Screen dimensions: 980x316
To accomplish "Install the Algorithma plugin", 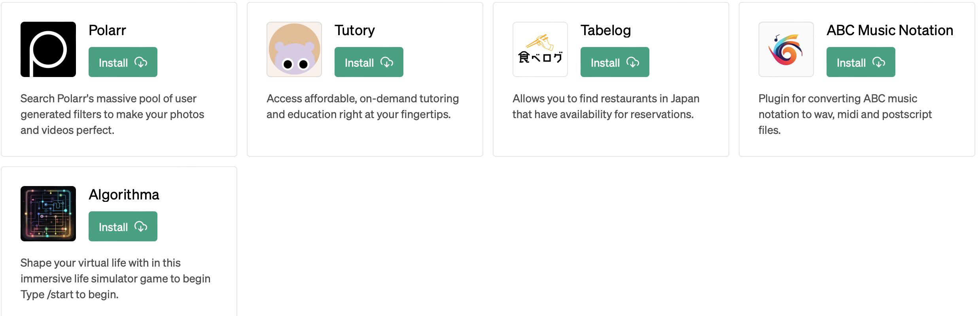I will coord(123,227).
